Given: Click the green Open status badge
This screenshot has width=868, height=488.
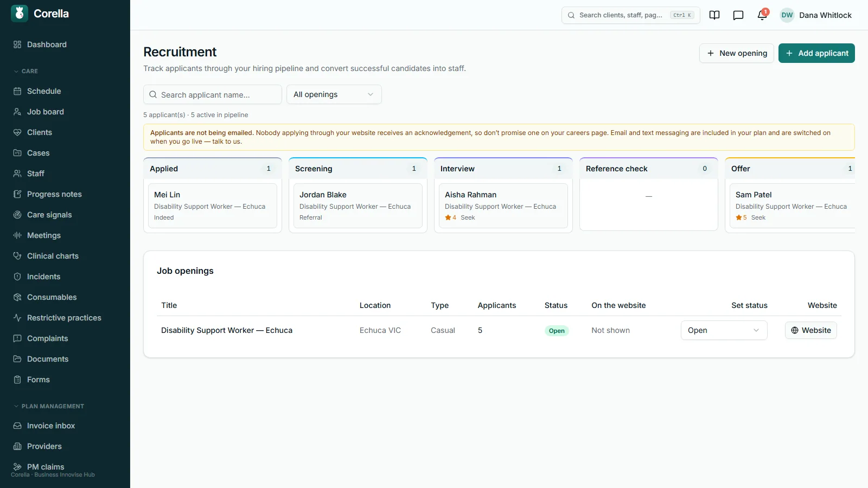Looking at the screenshot, I should [557, 331].
